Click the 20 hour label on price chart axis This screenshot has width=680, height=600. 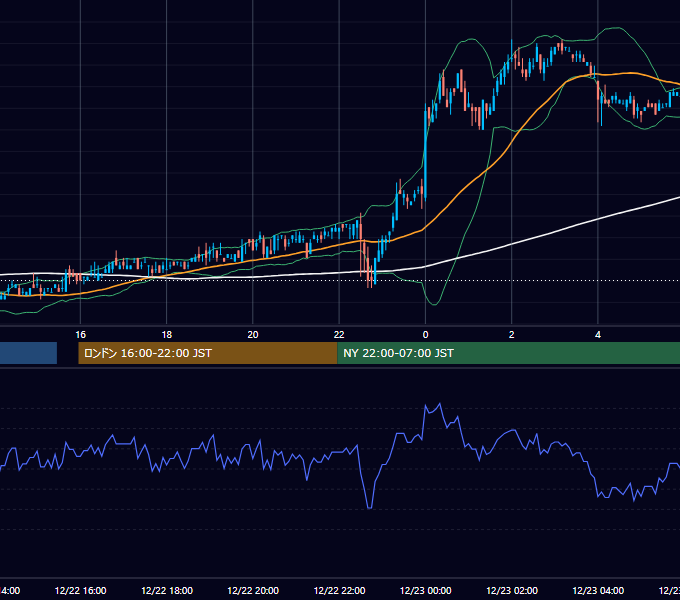253,335
